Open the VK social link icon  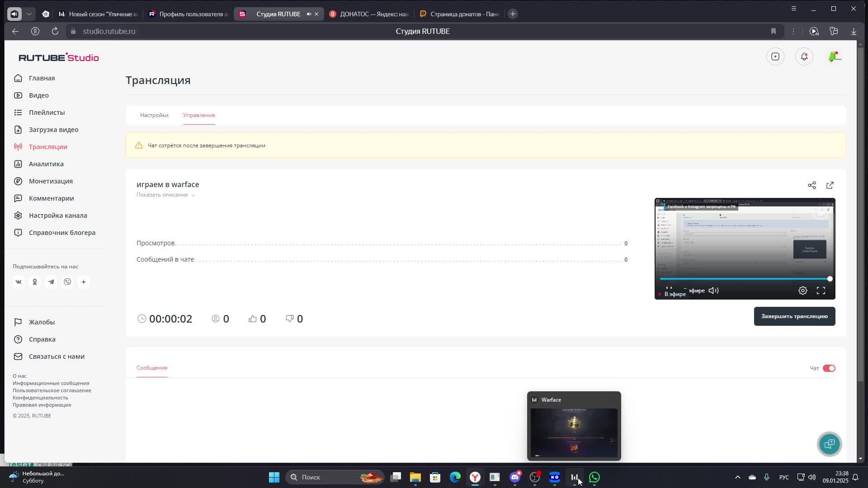pos(19,282)
